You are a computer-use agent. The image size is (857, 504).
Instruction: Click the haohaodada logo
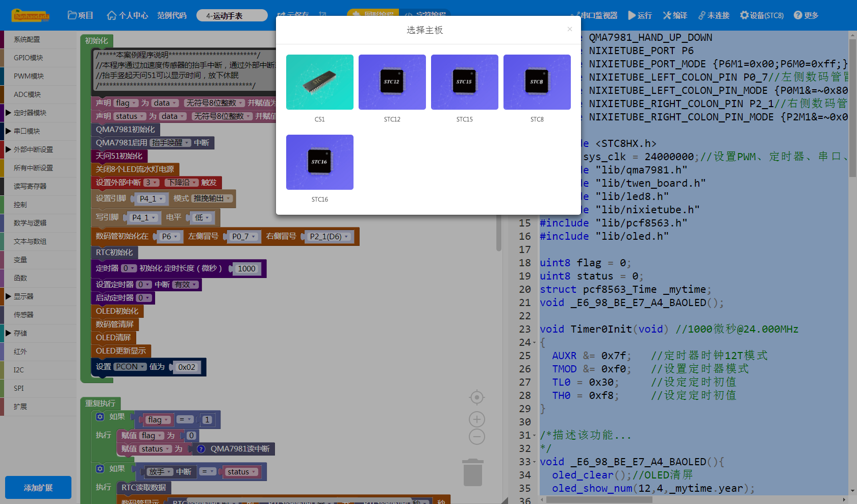31,15
